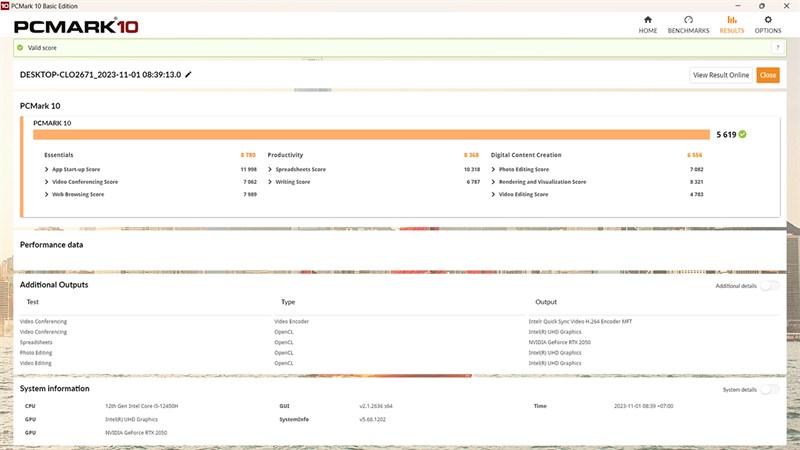The image size is (800, 450).
Task: Expand the Web Browsing Score row
Action: [47, 194]
